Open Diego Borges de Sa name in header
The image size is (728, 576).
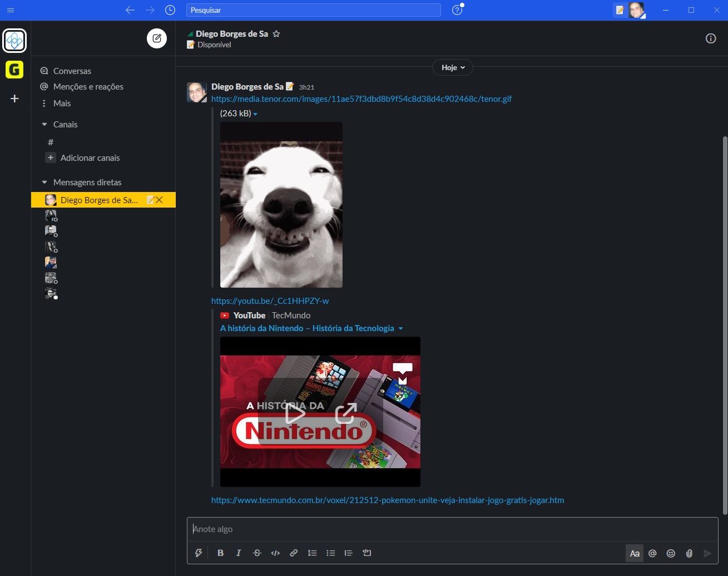pyautogui.click(x=232, y=34)
